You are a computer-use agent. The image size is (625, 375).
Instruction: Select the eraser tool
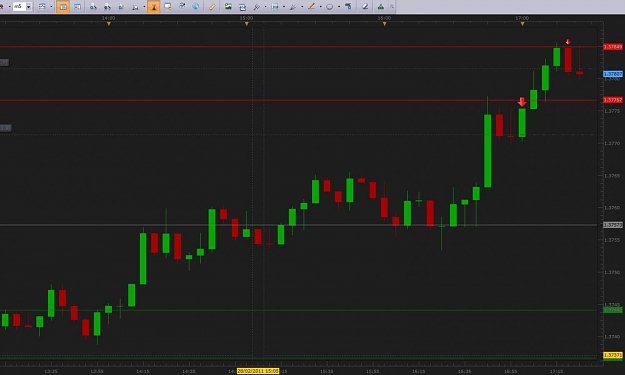[x=365, y=6]
